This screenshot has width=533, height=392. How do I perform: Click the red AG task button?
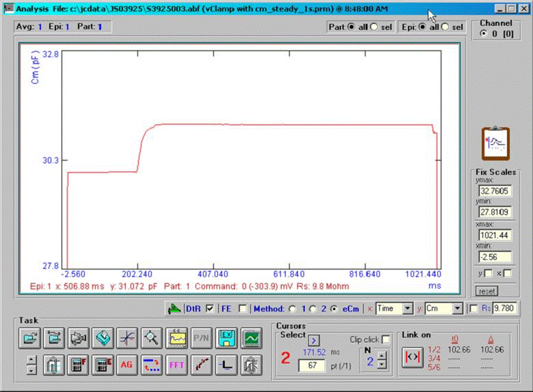coord(127,365)
